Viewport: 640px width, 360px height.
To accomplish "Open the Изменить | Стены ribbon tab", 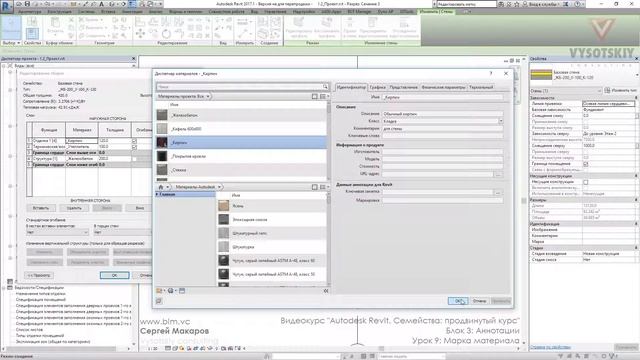I will pos(436,11).
